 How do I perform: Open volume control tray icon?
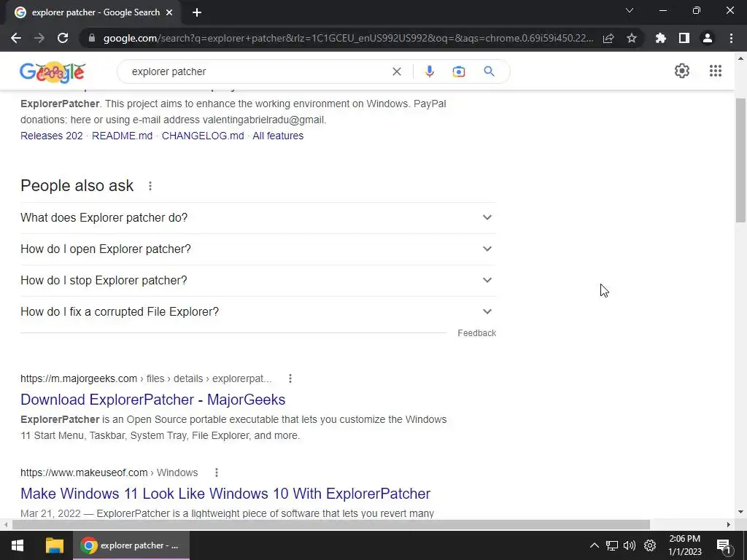(630, 545)
